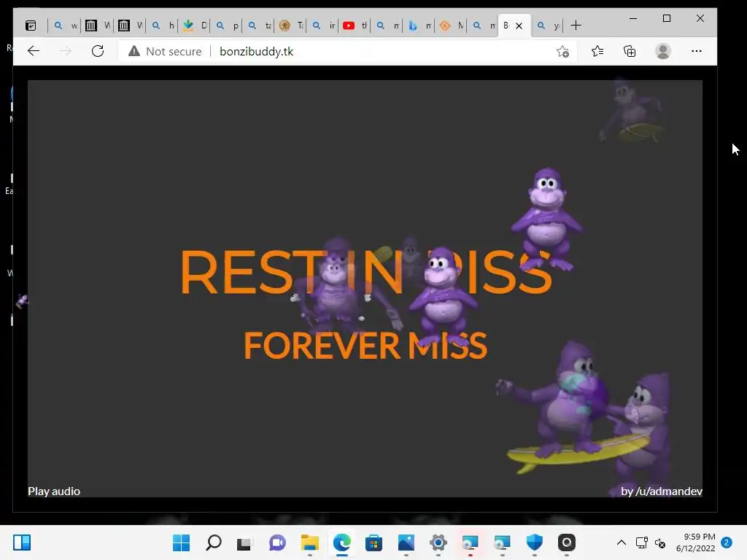Switch to the search tab labeled ta
Image resolution: width=747 pixels, height=560 pixels.
coord(259,26)
